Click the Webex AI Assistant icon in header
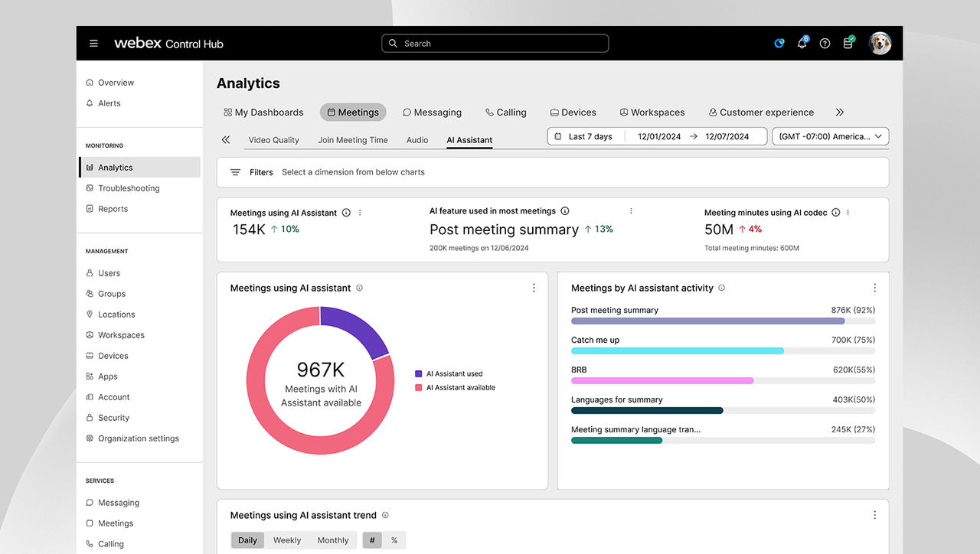The image size is (980, 554). (779, 44)
